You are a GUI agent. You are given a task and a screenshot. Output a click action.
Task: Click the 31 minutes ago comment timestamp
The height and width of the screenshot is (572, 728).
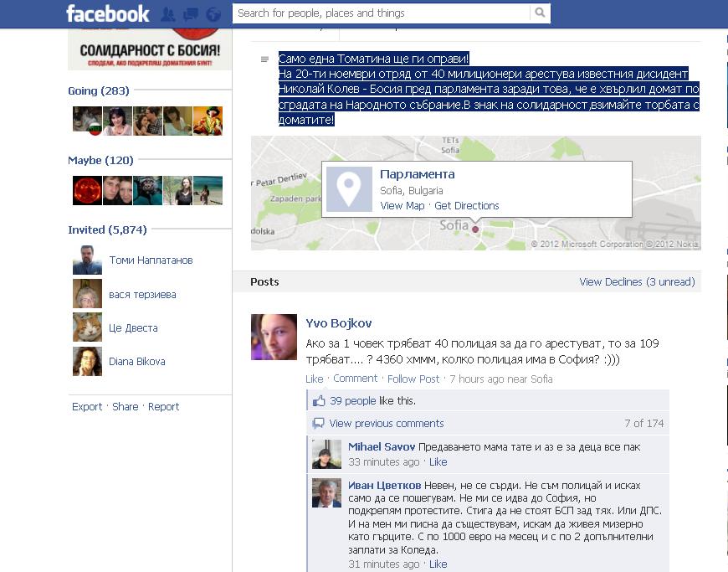tap(383, 564)
